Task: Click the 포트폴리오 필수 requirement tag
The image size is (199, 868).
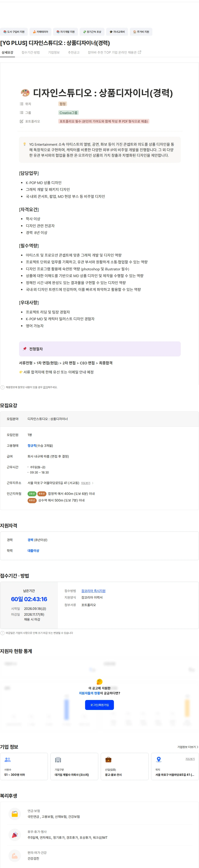Action: 104,121
